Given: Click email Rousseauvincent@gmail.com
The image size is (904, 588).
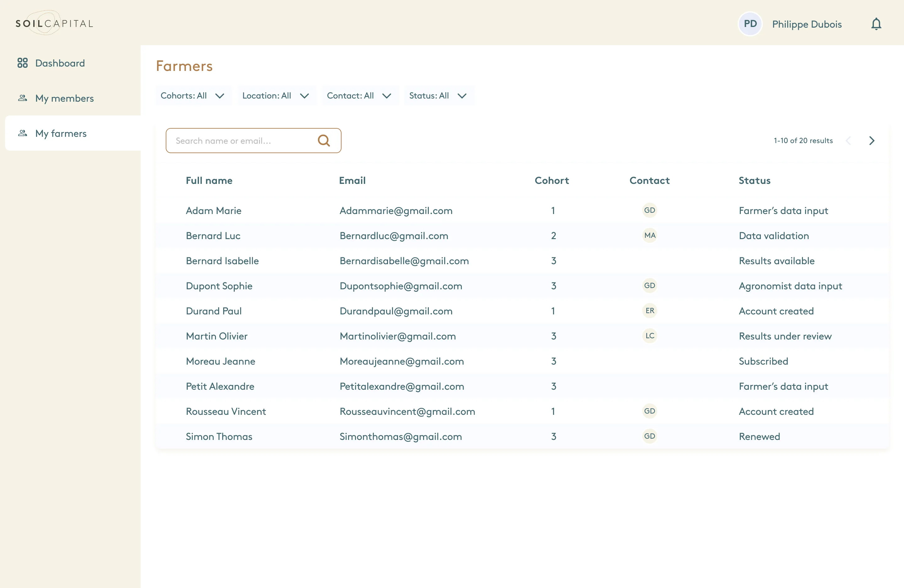Looking at the screenshot, I should pyautogui.click(x=407, y=411).
